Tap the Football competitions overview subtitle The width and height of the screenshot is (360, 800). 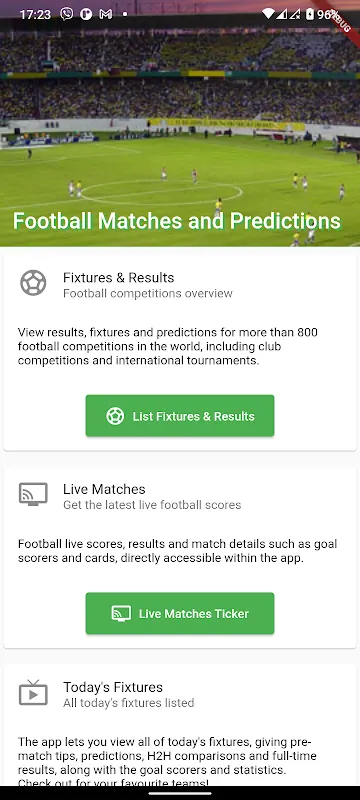click(148, 293)
